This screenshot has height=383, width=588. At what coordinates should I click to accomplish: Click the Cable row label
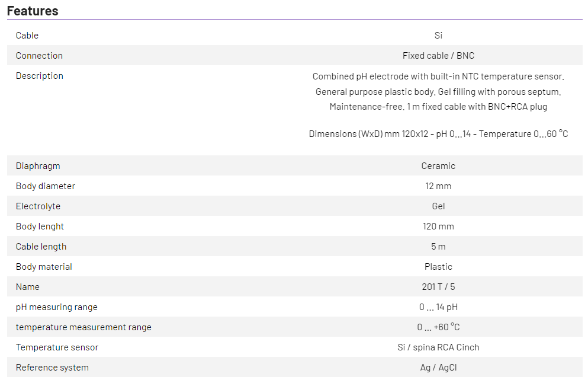click(27, 36)
